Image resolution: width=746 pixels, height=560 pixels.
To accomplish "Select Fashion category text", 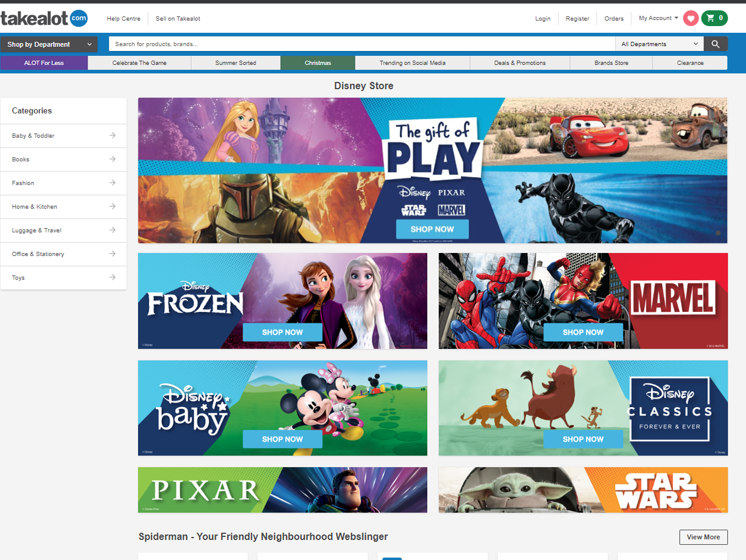I will tap(23, 183).
